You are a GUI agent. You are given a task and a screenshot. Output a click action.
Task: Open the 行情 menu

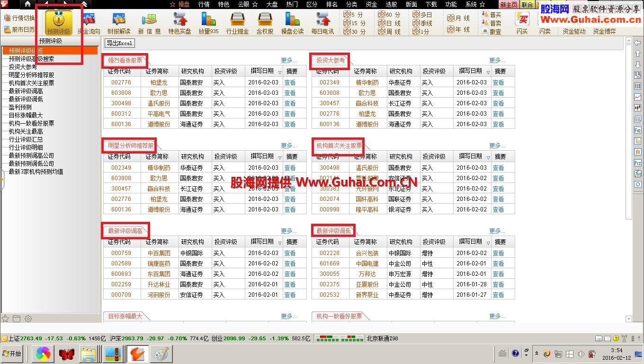(204, 4)
